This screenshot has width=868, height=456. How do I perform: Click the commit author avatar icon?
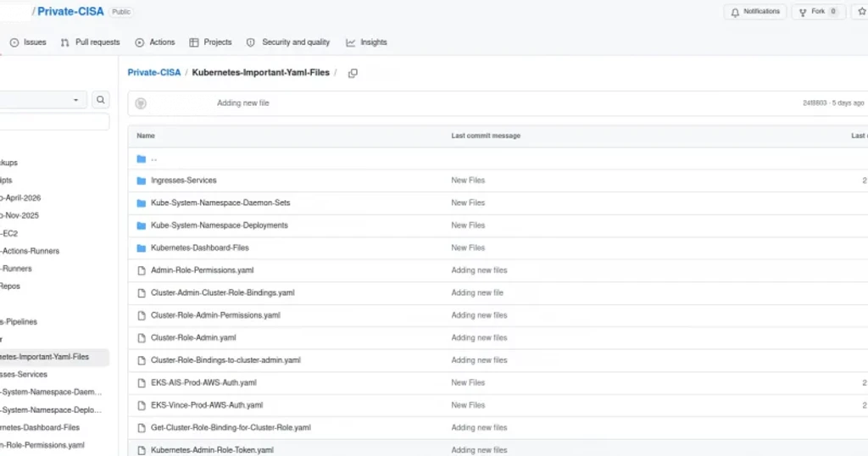tap(141, 103)
